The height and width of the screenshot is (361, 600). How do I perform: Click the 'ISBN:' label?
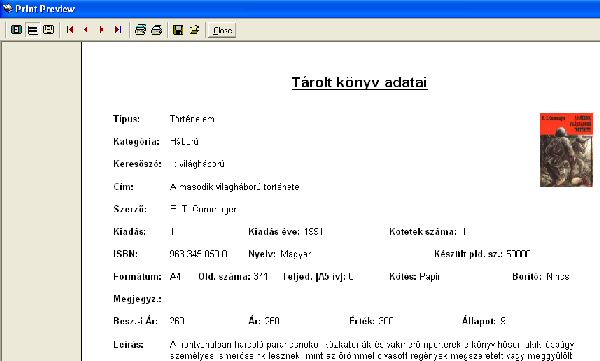[x=126, y=254]
